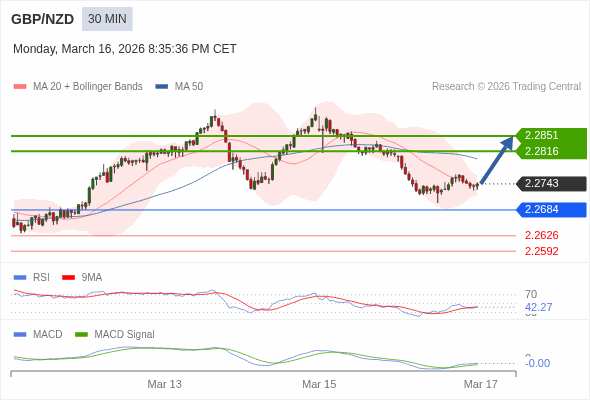Click the MA 50 legend label
The width and height of the screenshot is (590, 400).
pos(189,87)
